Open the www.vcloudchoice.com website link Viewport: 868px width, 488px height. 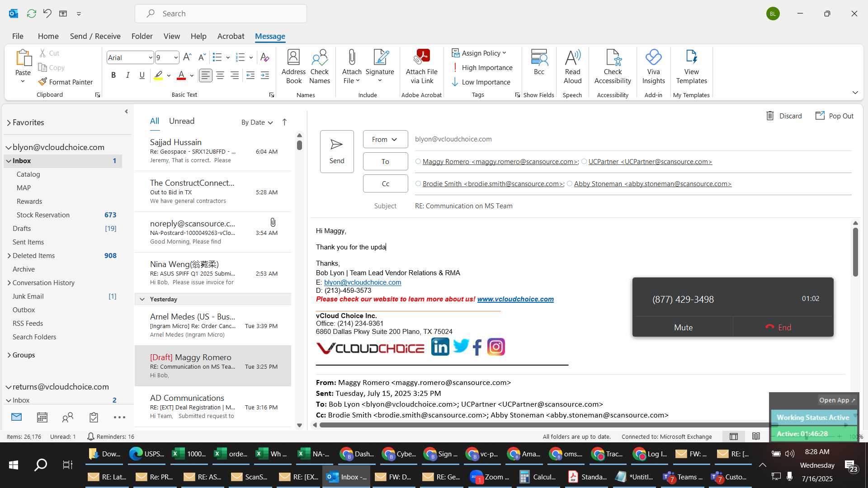pyautogui.click(x=515, y=299)
